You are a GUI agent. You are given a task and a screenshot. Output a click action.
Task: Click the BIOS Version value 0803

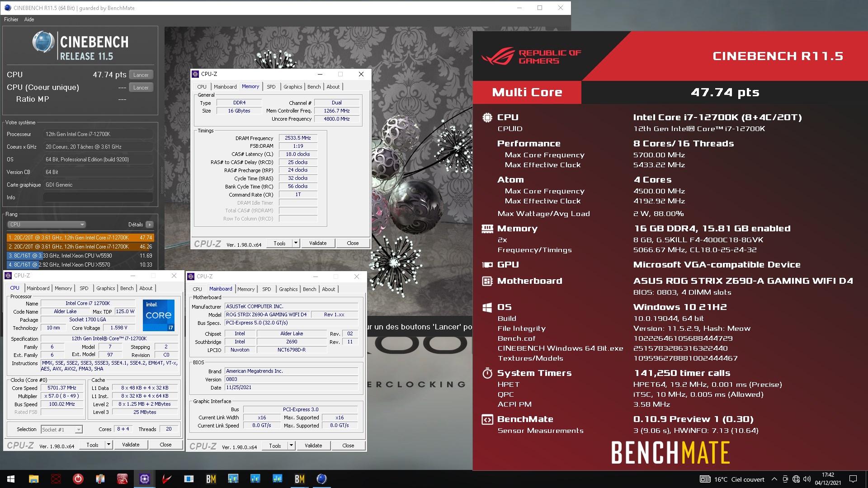(x=291, y=380)
